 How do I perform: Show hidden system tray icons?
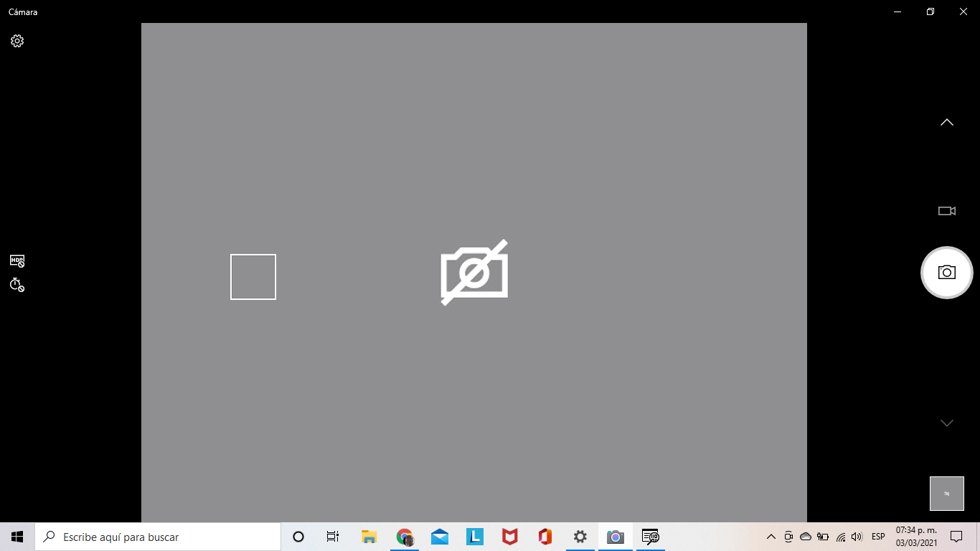(771, 537)
